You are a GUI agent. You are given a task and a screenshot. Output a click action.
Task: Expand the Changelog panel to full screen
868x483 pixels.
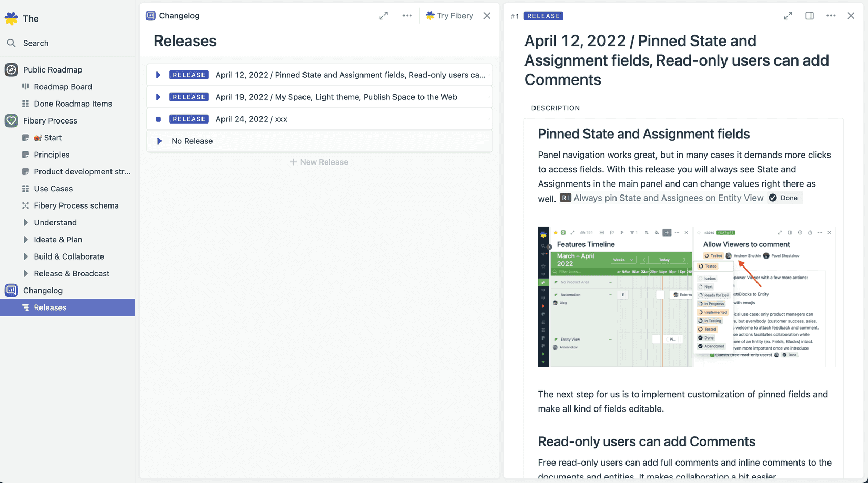tap(383, 16)
